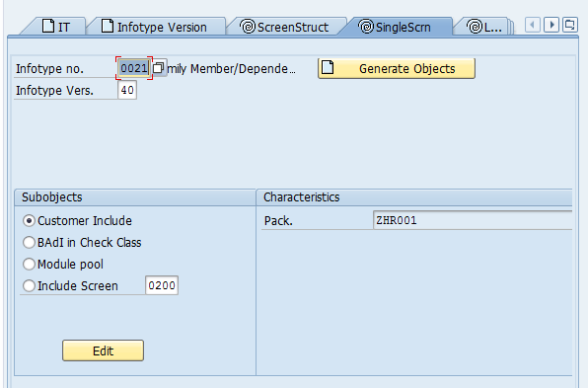The height and width of the screenshot is (388, 588).
Task: Click the Infotype Vers. field
Action: click(x=127, y=90)
